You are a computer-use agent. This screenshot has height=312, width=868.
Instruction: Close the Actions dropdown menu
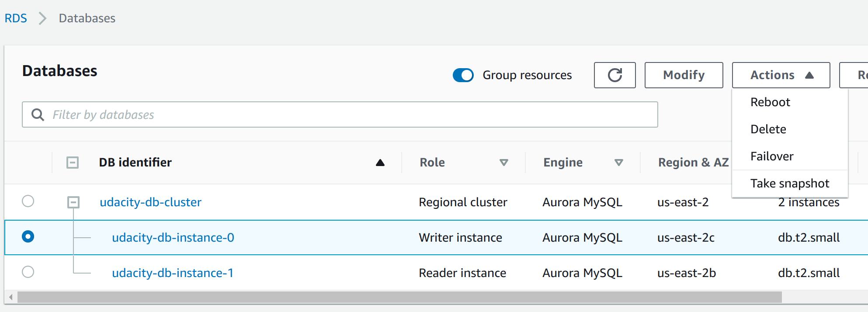(x=781, y=75)
